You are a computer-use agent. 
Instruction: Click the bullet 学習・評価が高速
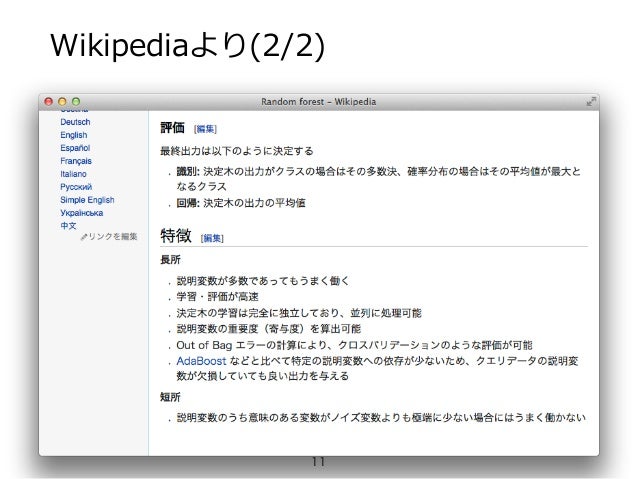click(217, 297)
